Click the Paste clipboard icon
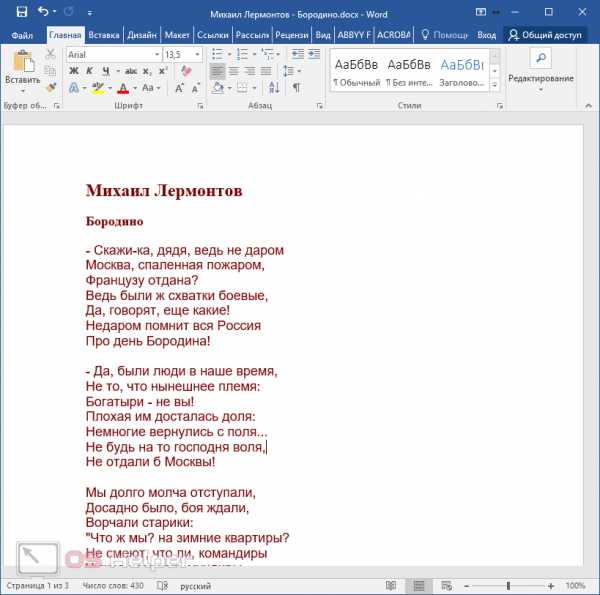This screenshot has height=595, width=600. [23, 61]
